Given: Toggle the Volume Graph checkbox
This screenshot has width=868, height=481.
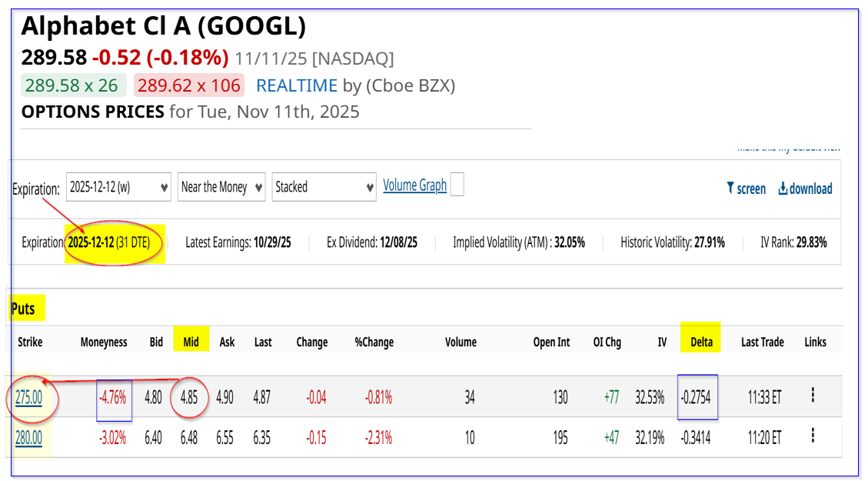Looking at the screenshot, I should pyautogui.click(x=457, y=185).
